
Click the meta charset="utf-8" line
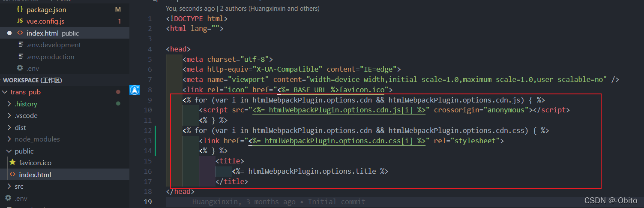click(x=228, y=59)
